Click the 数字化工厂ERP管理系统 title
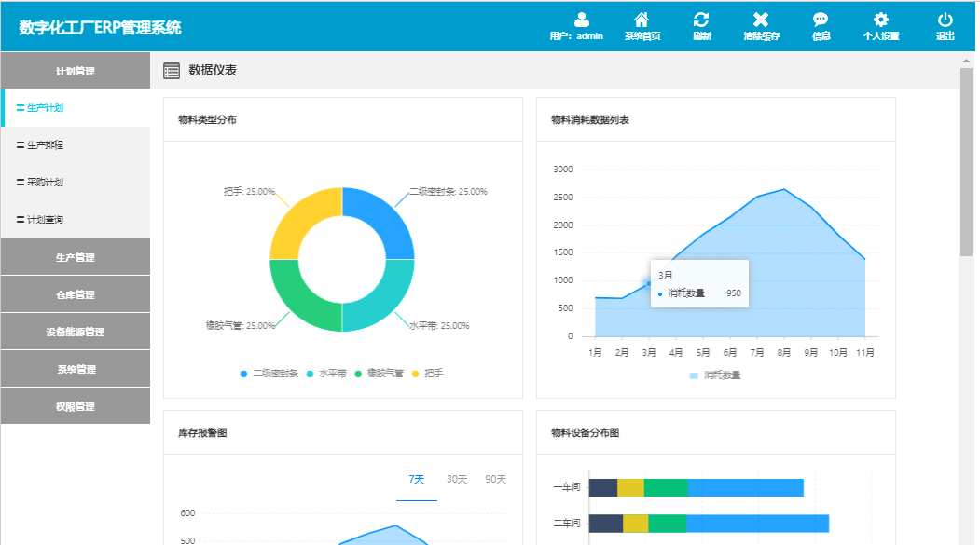This screenshot has height=545, width=980. tap(100, 27)
